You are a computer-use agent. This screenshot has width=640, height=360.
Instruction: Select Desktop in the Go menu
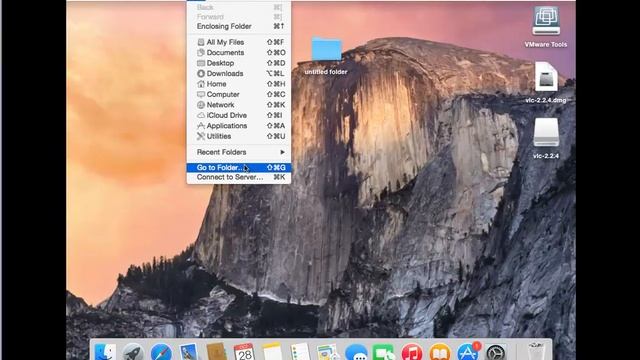pos(239,63)
